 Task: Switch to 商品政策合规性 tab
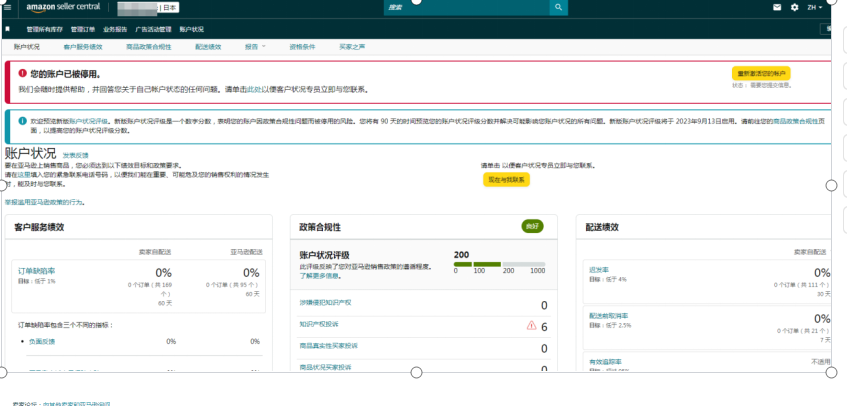(x=149, y=47)
